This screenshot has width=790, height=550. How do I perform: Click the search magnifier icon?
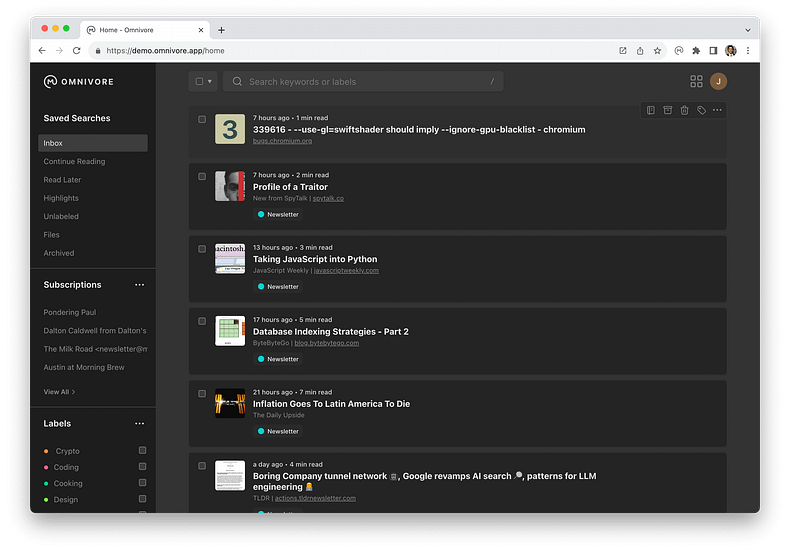(237, 82)
